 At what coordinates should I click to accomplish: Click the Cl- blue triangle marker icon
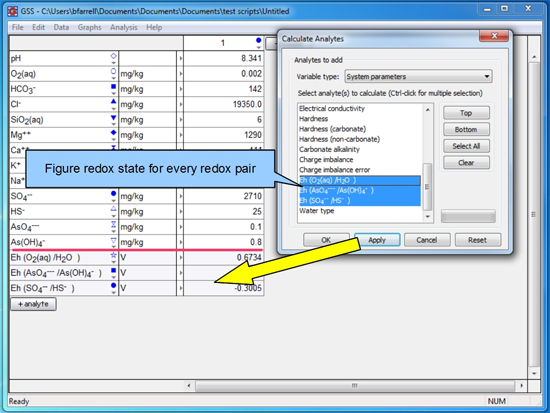(113, 102)
